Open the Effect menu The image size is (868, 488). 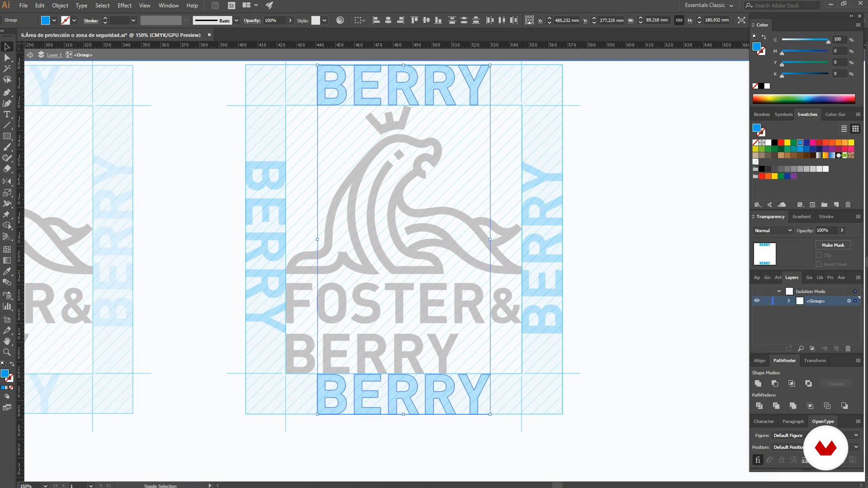coord(124,5)
